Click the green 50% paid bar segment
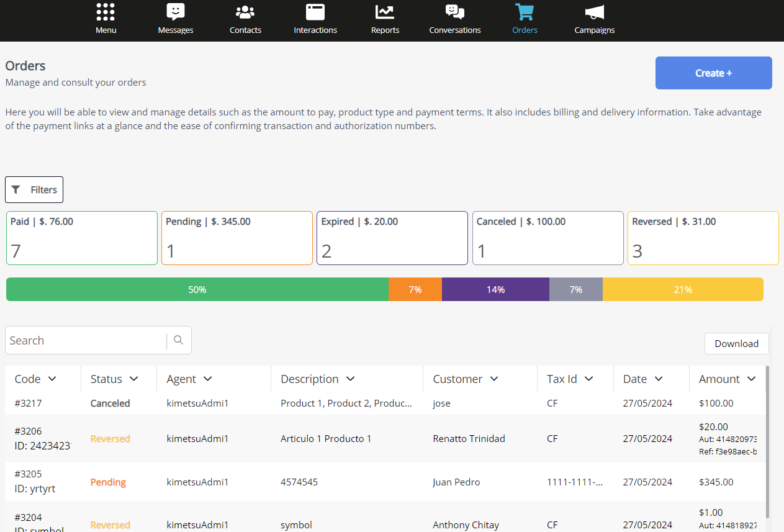 tap(197, 290)
